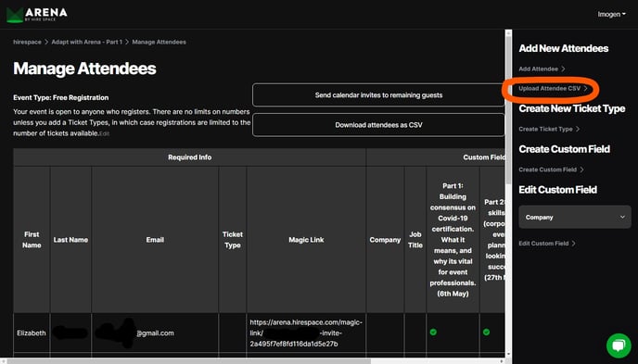638x364 pixels.
Task: Select the Job Title column header
Action: click(x=415, y=240)
